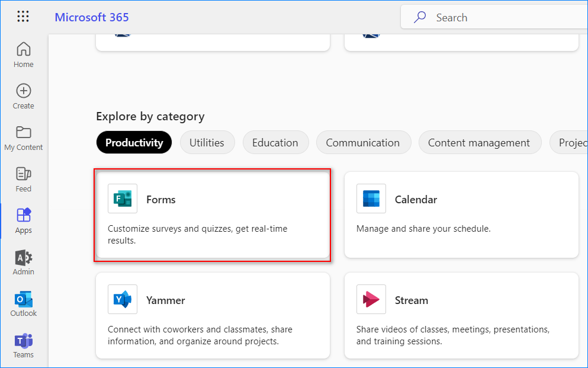This screenshot has height=368, width=588.
Task: Click the Microsoft 365 title link
Action: coord(92,17)
